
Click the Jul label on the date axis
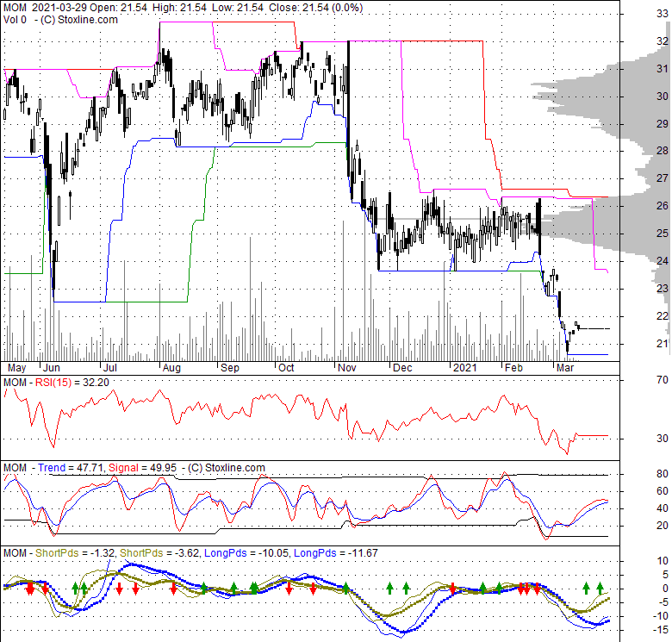110,368
